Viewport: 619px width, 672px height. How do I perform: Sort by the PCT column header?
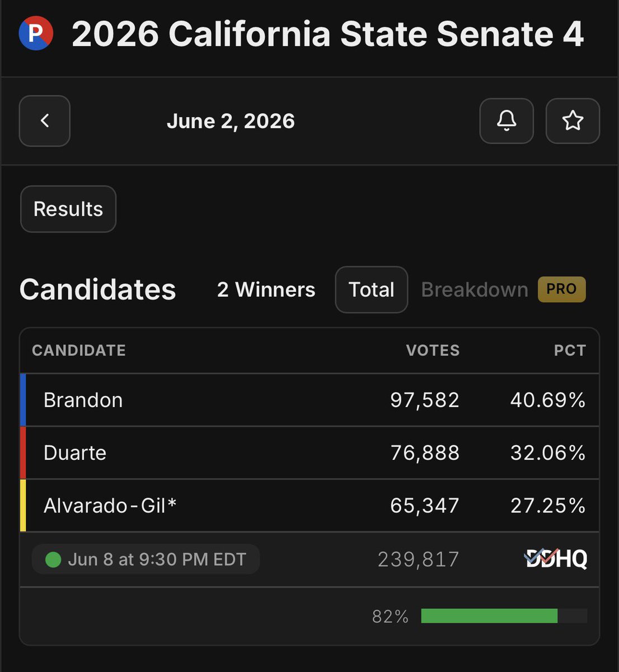click(570, 351)
